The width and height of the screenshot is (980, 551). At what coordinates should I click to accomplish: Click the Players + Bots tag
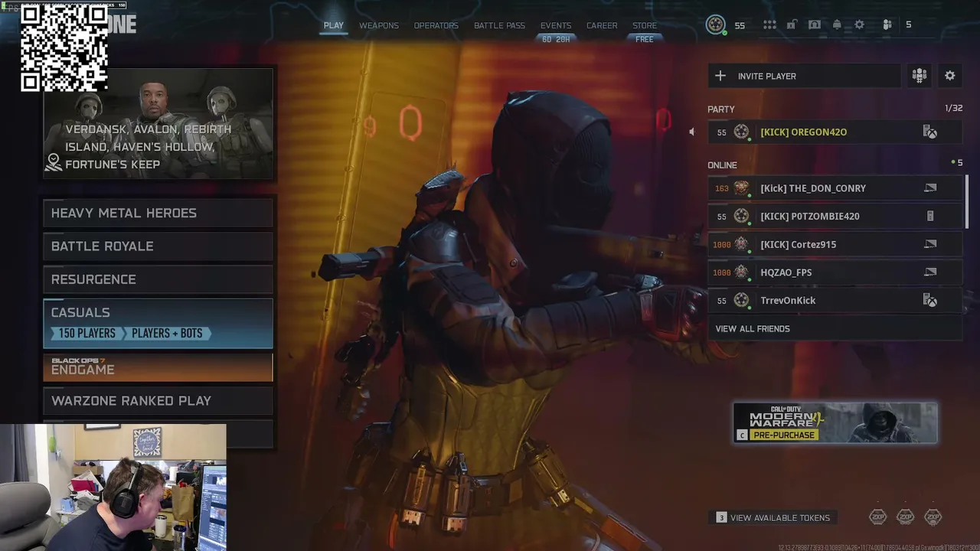coord(167,333)
